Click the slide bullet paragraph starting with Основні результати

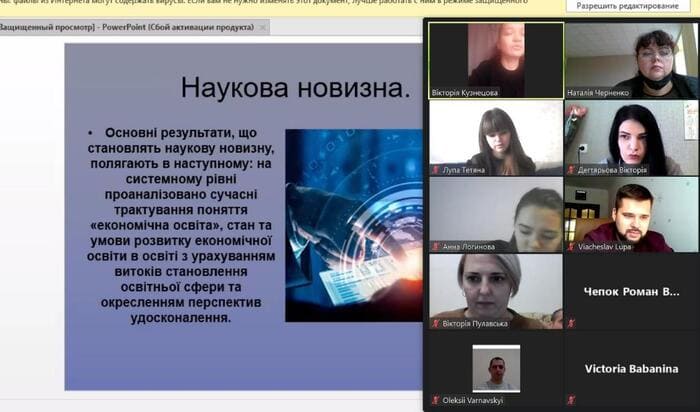181,225
